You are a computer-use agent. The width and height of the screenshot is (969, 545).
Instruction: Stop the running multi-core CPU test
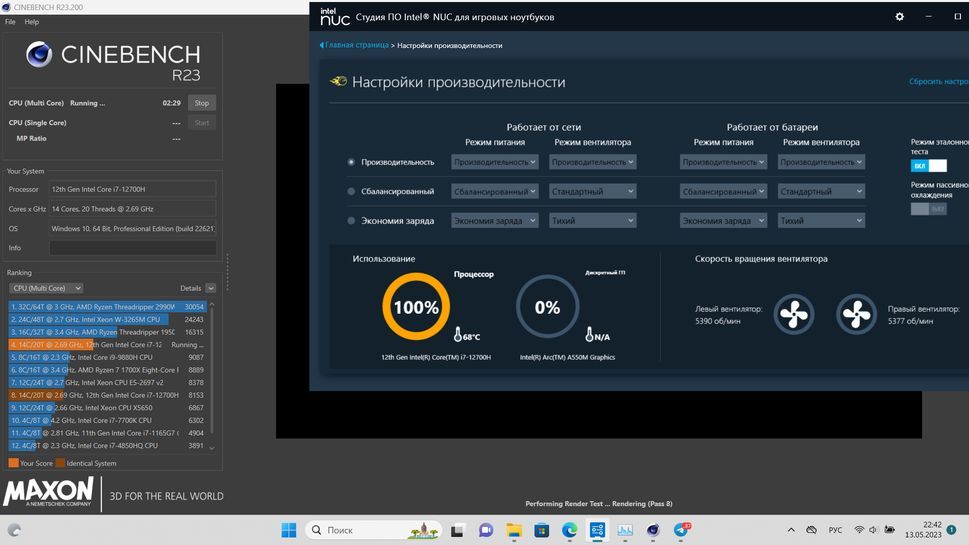click(201, 103)
